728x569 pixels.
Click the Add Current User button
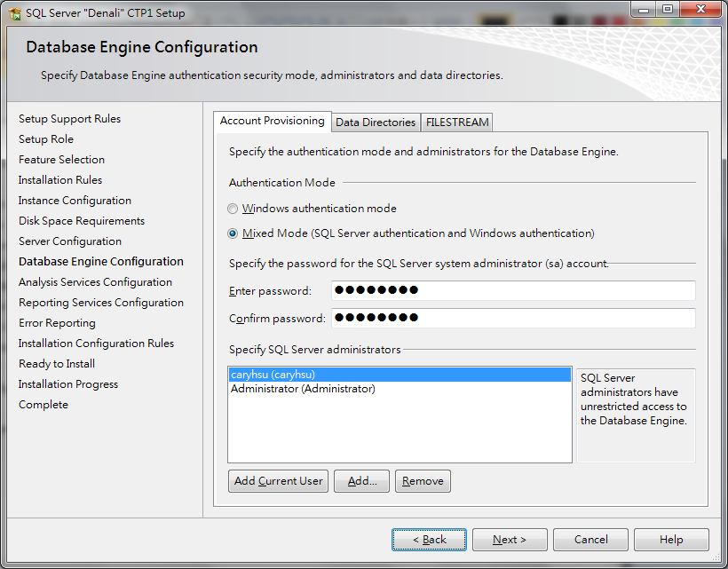point(278,480)
